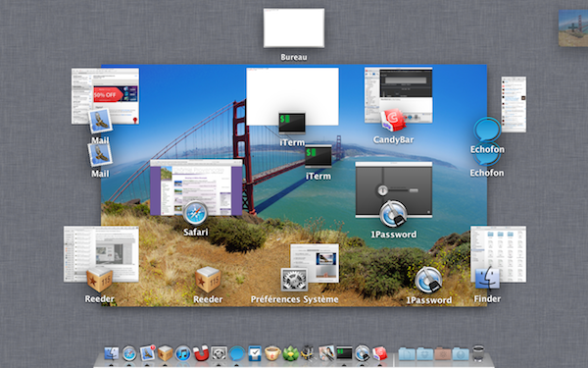The width and height of the screenshot is (588, 368).
Task: Click the CandyBar app icon in Mission Control
Action: pyautogui.click(x=393, y=121)
